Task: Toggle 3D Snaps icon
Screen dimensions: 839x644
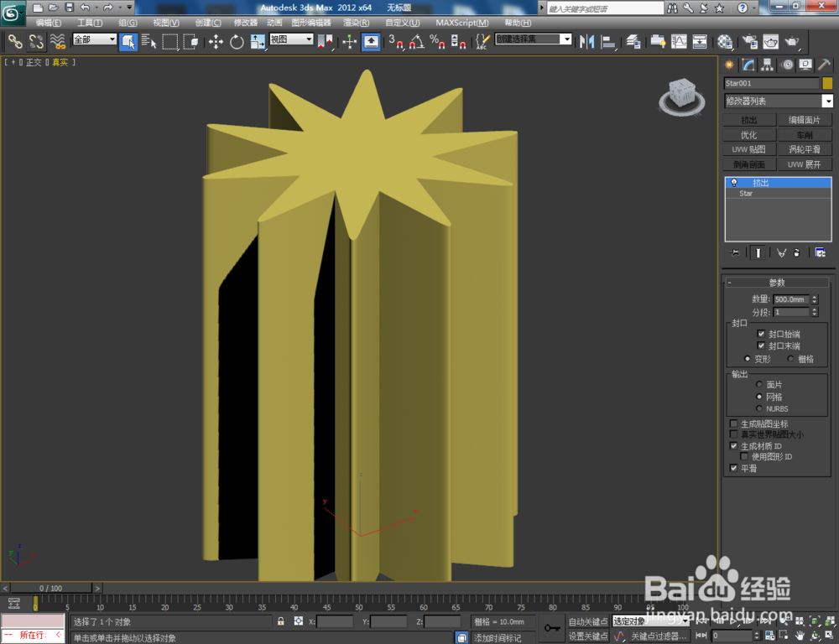Action: click(x=396, y=41)
